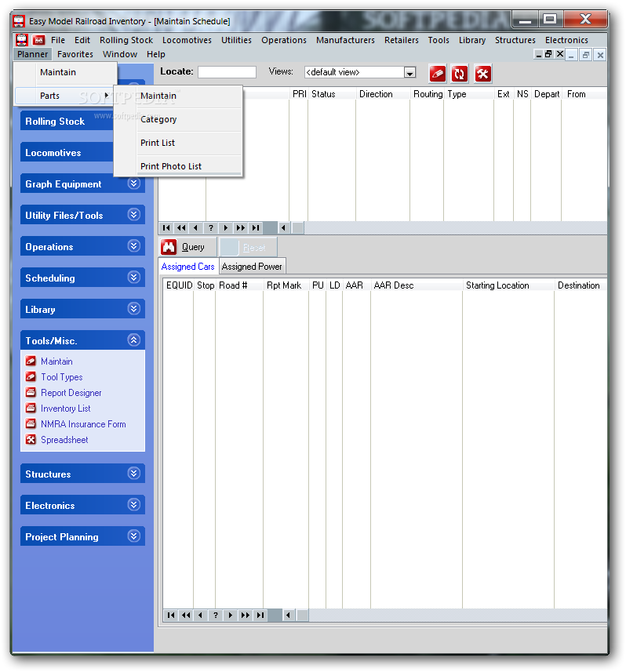
Task: Click the AAR Desc column header
Action: [x=417, y=285]
